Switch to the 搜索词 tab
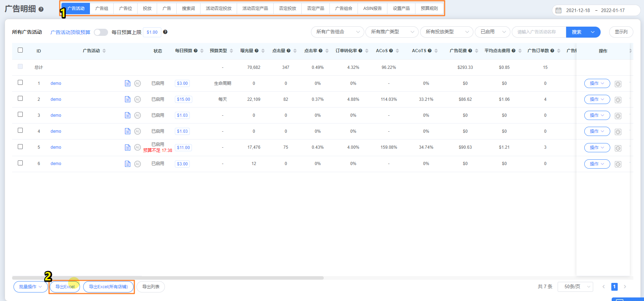The image size is (644, 301). click(188, 8)
